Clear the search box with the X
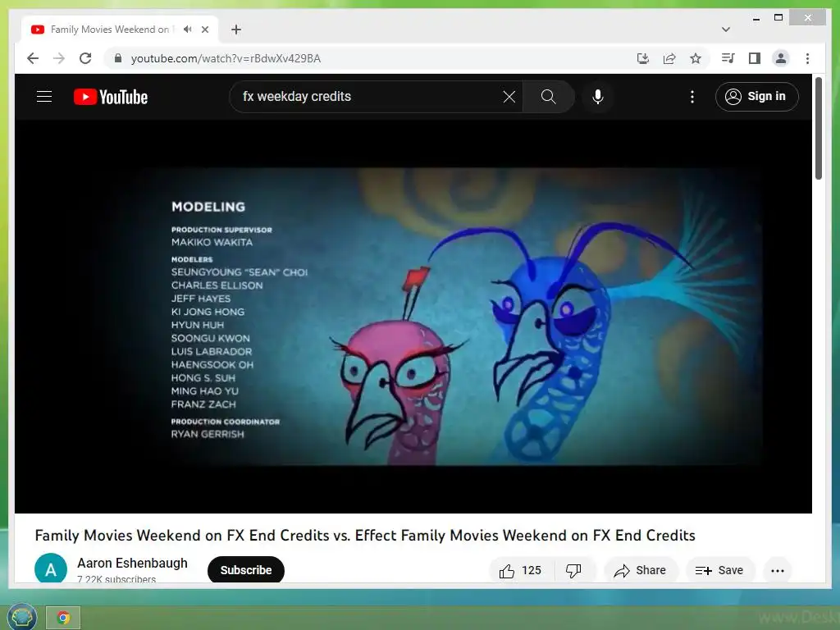The height and width of the screenshot is (630, 840). [509, 97]
